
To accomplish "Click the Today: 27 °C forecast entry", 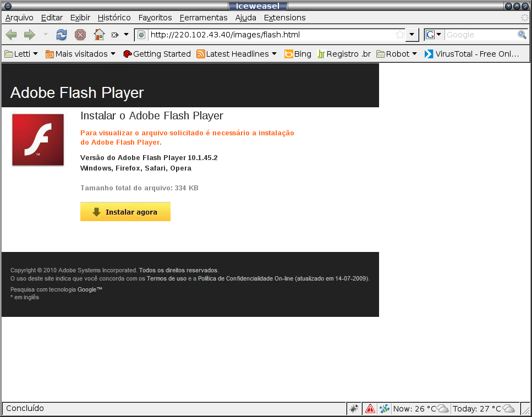I will coord(484,409).
